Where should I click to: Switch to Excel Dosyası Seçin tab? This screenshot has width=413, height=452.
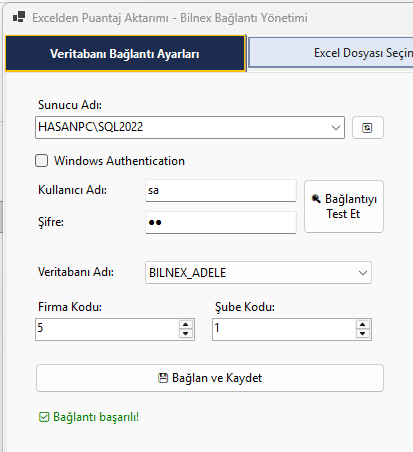(x=331, y=53)
